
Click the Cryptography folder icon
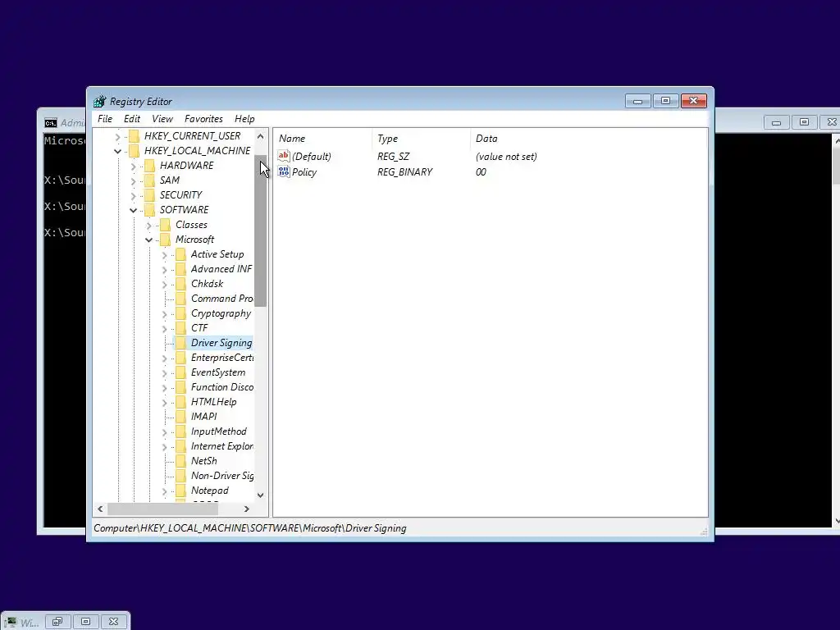[181, 313]
